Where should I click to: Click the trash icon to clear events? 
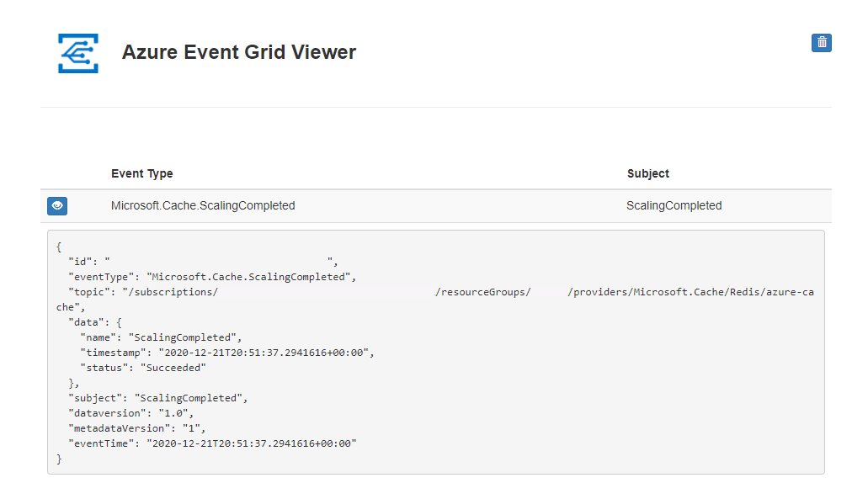click(821, 42)
